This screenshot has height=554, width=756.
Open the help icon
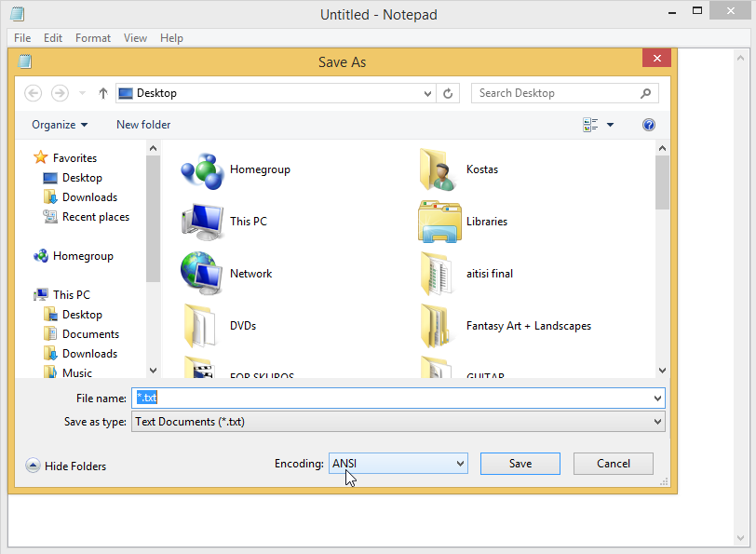coord(649,125)
